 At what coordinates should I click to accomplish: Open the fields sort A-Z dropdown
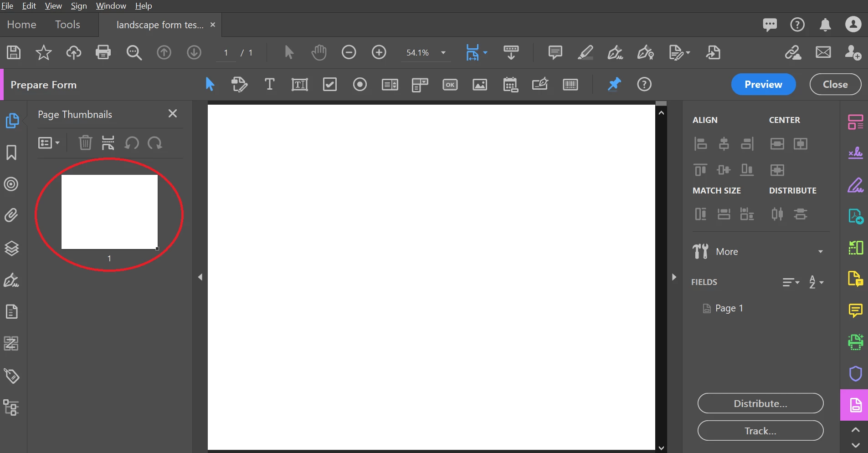click(816, 282)
